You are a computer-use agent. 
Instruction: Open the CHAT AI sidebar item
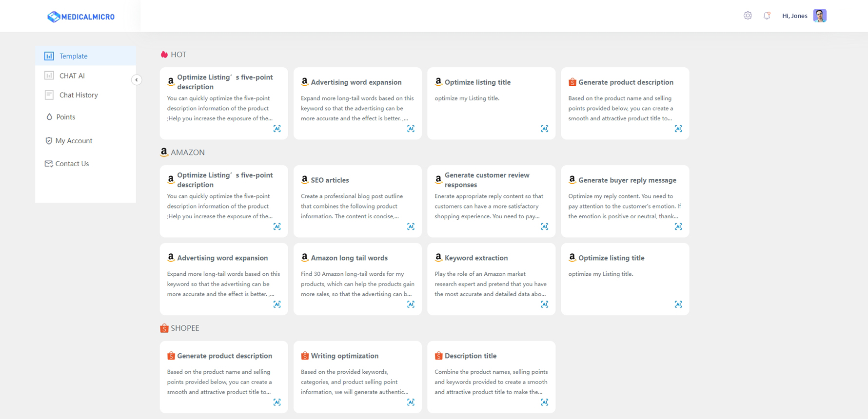pyautogui.click(x=85, y=76)
